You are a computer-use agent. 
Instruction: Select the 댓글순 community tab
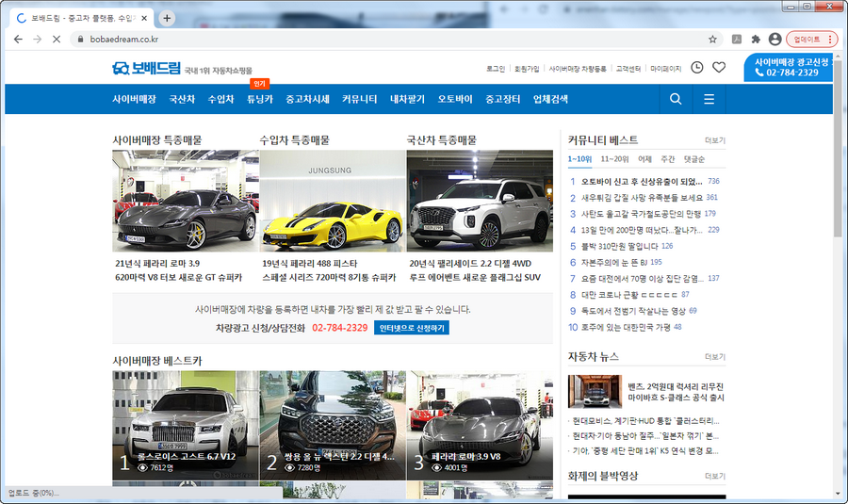(x=693, y=159)
